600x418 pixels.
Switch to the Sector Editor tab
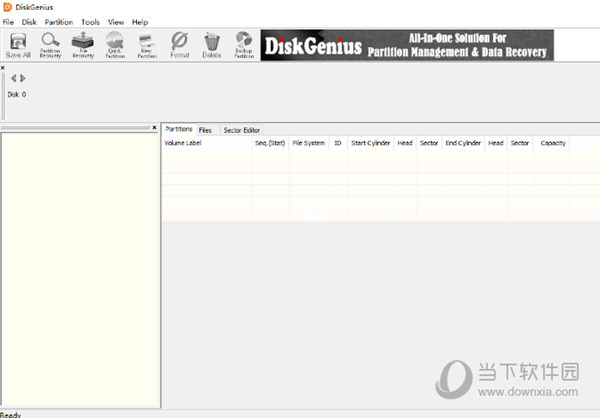(242, 130)
